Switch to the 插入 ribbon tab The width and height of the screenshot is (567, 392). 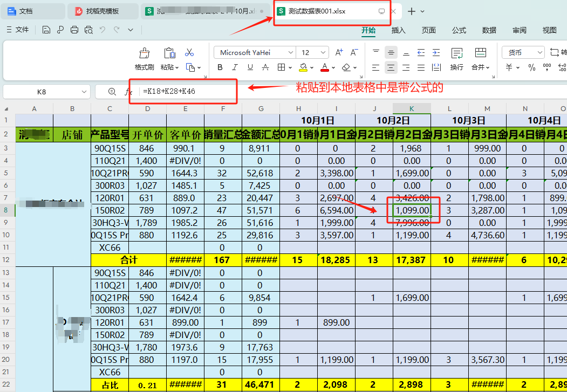pyautogui.click(x=398, y=30)
